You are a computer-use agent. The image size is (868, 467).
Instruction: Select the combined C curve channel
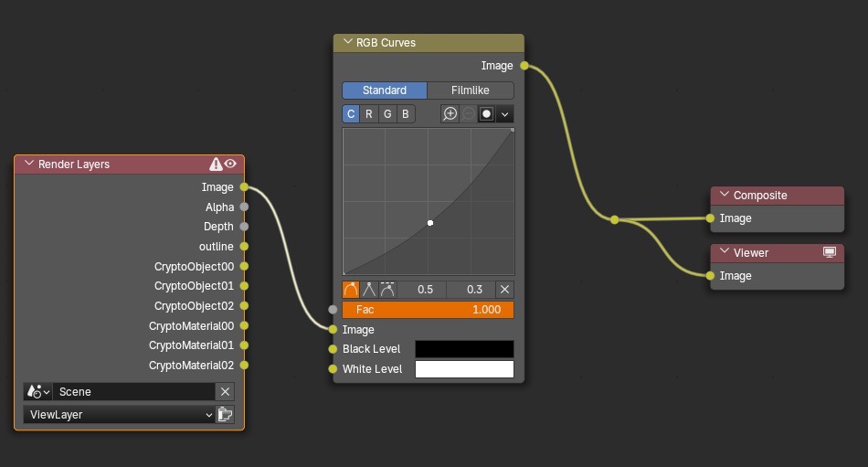[x=351, y=114]
